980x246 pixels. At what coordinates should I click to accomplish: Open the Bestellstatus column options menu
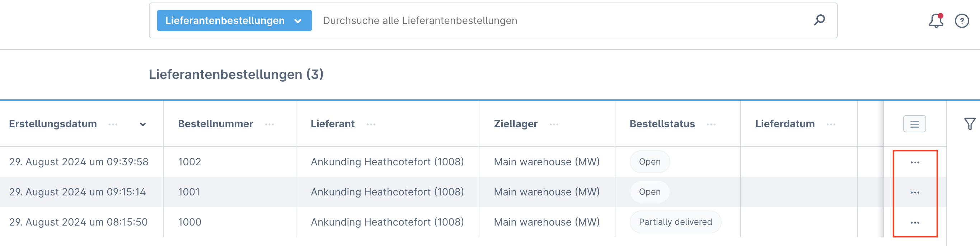[711, 124]
